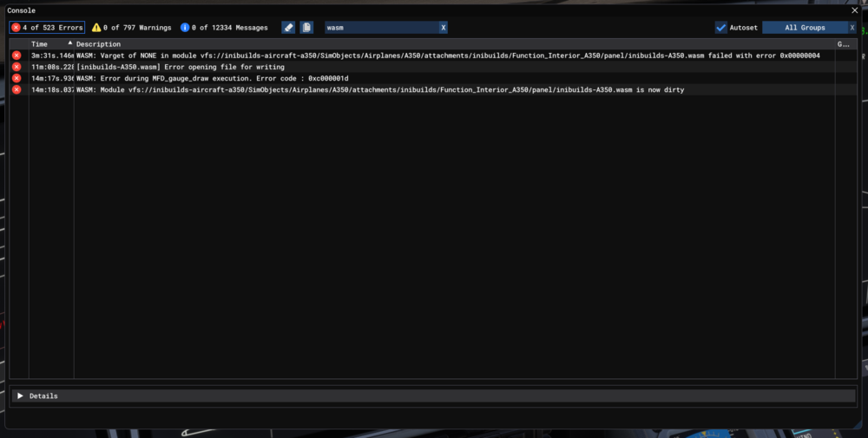Click the G... column header
The height and width of the screenshot is (438, 868).
(x=843, y=43)
